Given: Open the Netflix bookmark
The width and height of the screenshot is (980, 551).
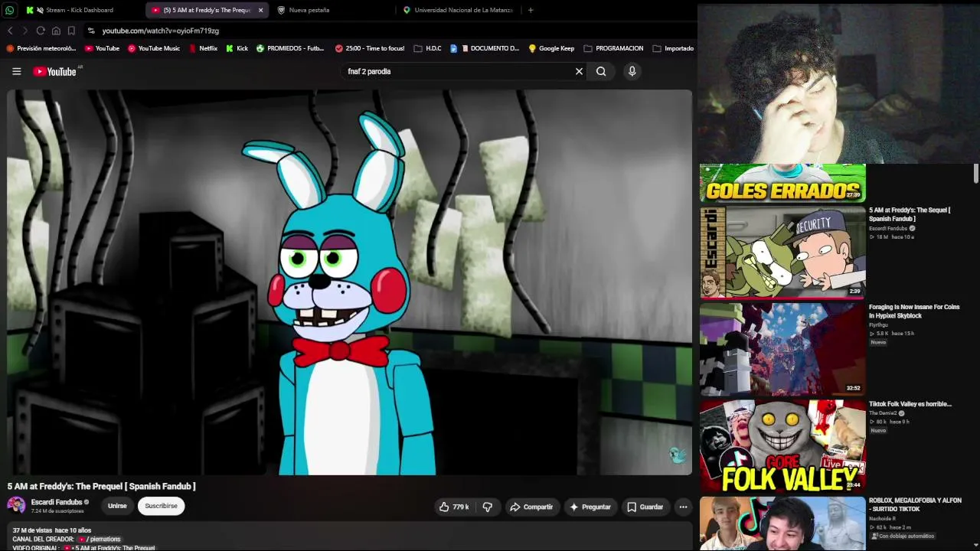Looking at the screenshot, I should tap(203, 48).
